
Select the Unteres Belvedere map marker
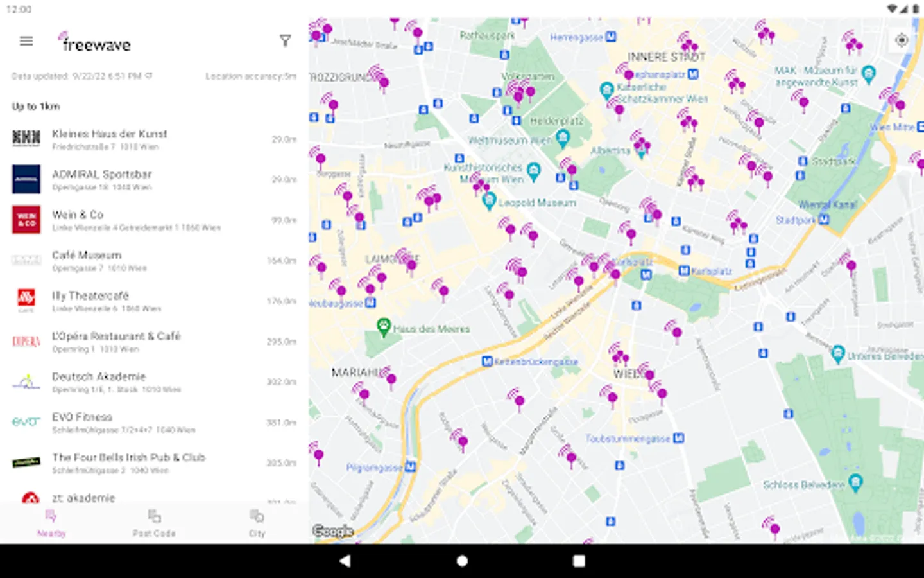(x=838, y=353)
